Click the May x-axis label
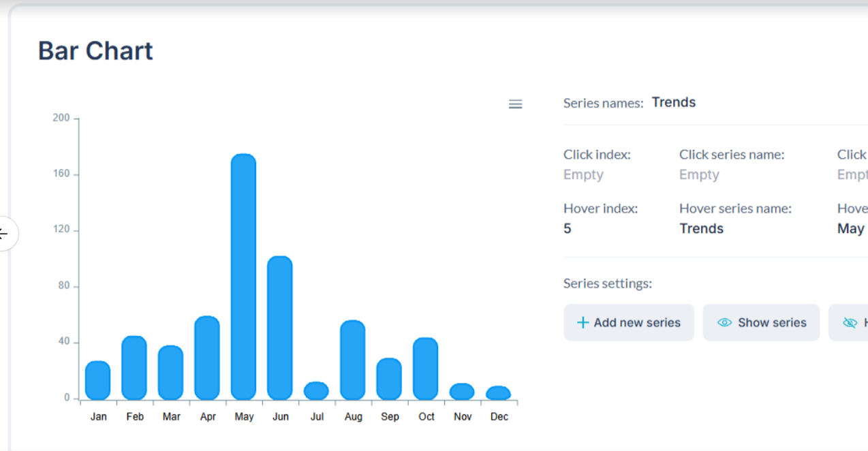Screen dimensions: 868x451 244,416
